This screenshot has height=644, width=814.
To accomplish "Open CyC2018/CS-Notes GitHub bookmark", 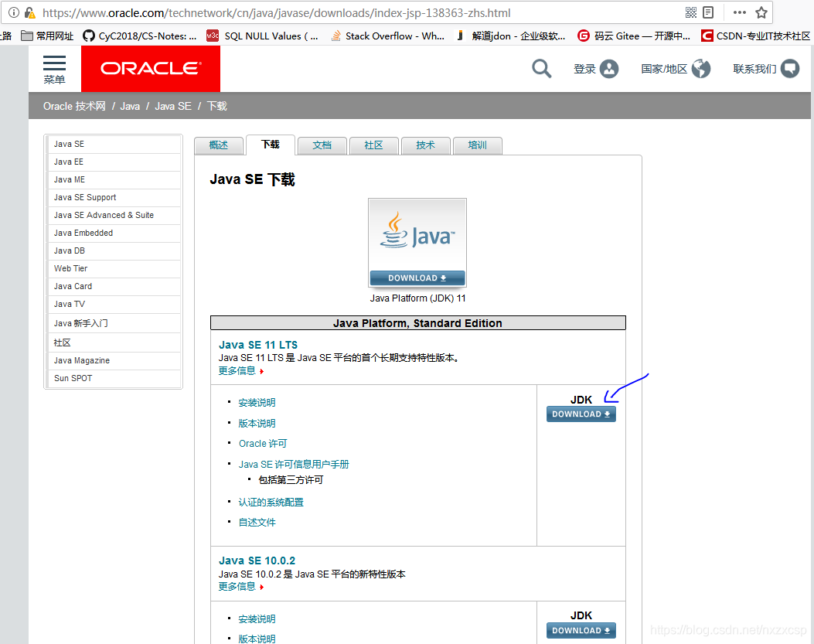I will coord(140,36).
